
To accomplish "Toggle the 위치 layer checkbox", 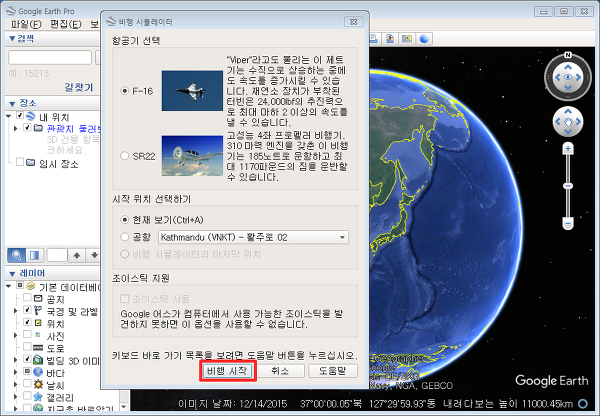I will [x=27, y=322].
